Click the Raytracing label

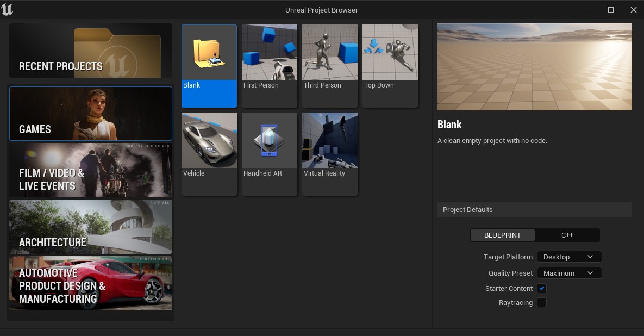pyautogui.click(x=515, y=303)
